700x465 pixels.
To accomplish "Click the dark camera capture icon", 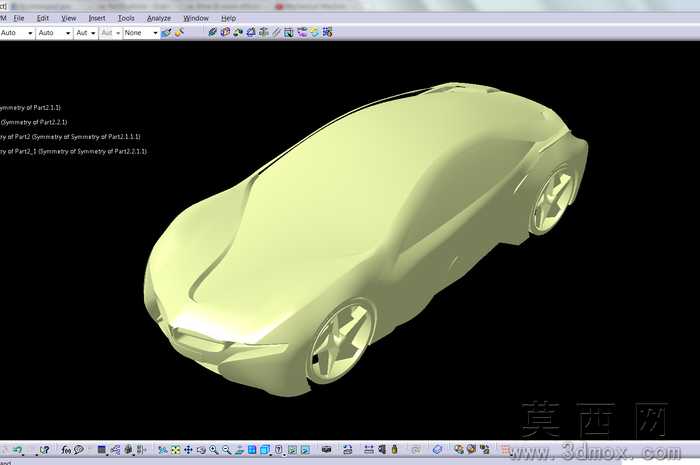I will 326,450.
